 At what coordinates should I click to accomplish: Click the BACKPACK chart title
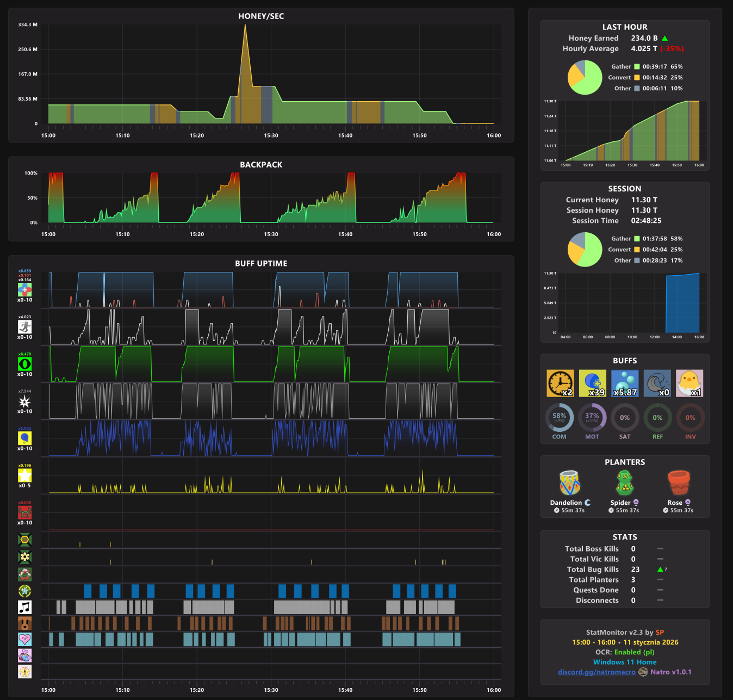261,165
